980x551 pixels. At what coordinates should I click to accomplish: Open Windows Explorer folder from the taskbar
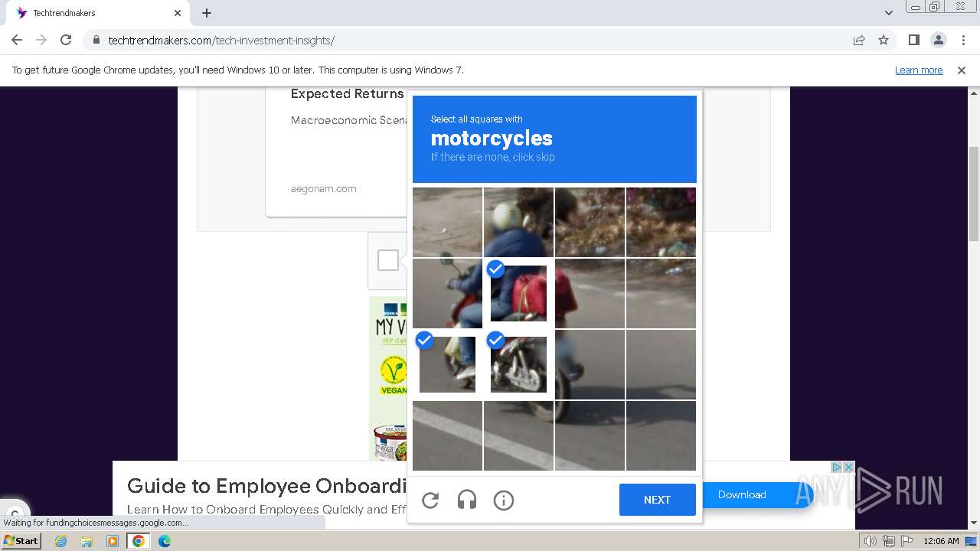click(87, 541)
